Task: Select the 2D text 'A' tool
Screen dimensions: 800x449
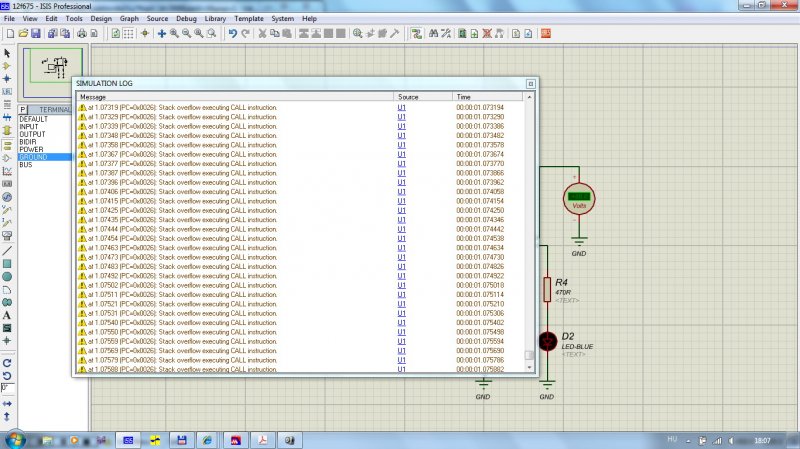Action: (7, 315)
